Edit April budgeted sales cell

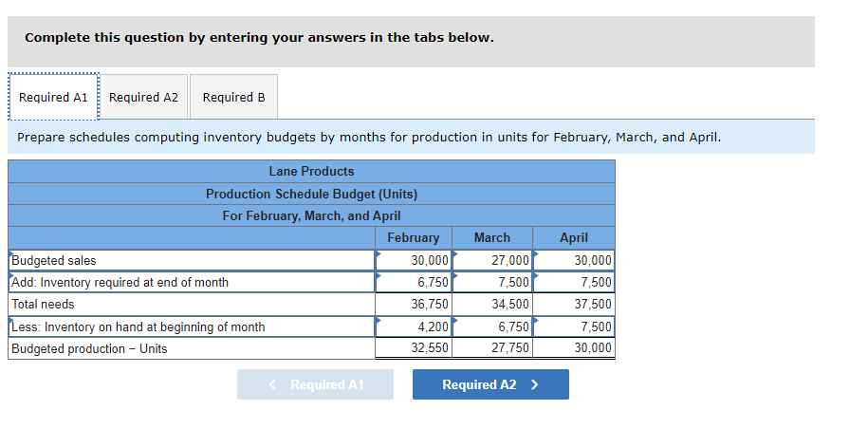pos(575,260)
